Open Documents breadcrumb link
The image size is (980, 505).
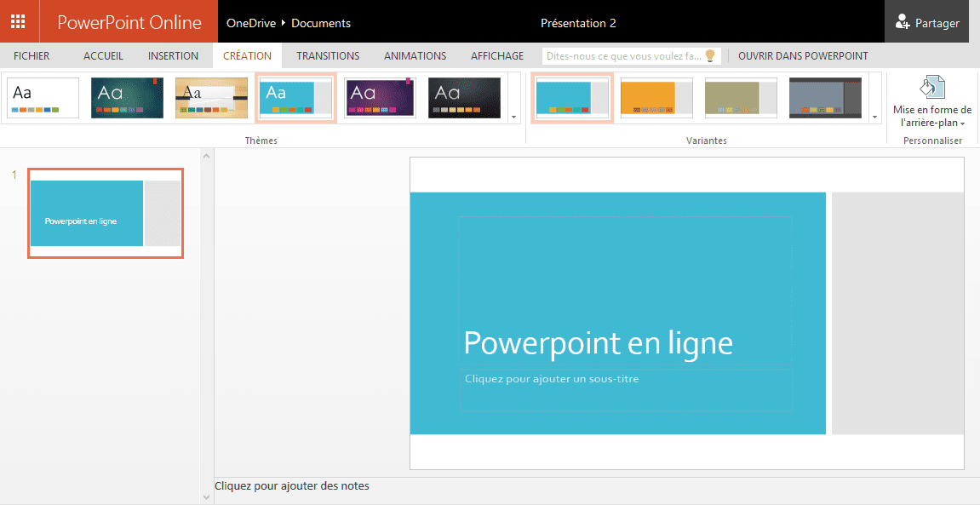321,23
